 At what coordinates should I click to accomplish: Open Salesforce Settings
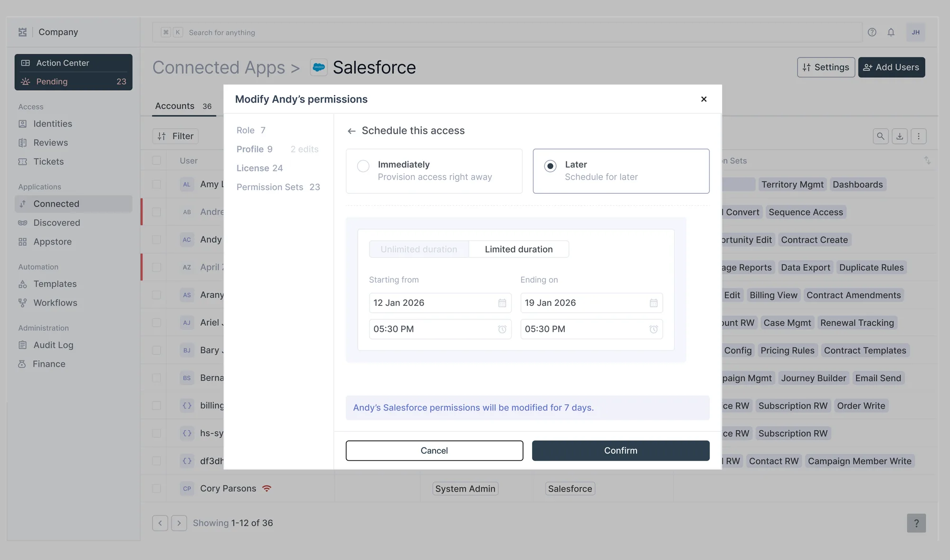[x=826, y=67]
